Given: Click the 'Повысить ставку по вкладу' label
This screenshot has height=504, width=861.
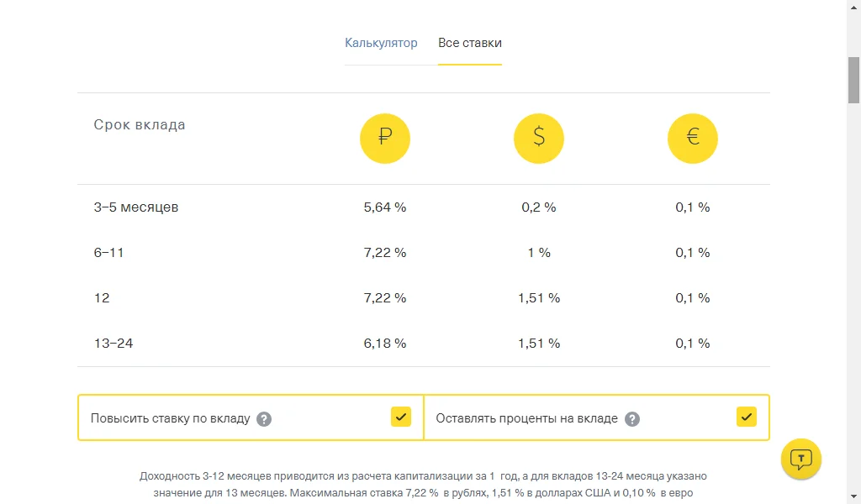Looking at the screenshot, I should tap(171, 418).
